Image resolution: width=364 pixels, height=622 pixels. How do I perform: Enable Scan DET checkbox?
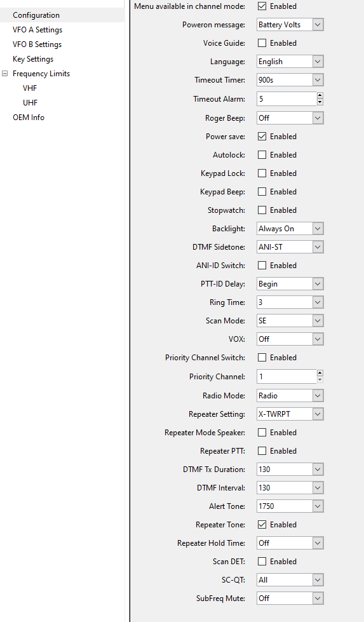click(x=262, y=561)
